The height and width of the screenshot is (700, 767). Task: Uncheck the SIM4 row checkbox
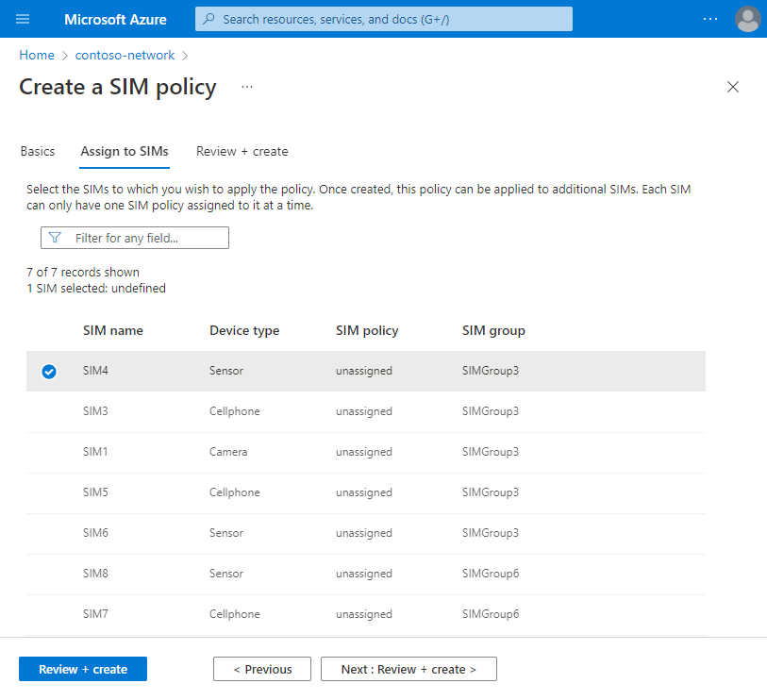[49, 372]
